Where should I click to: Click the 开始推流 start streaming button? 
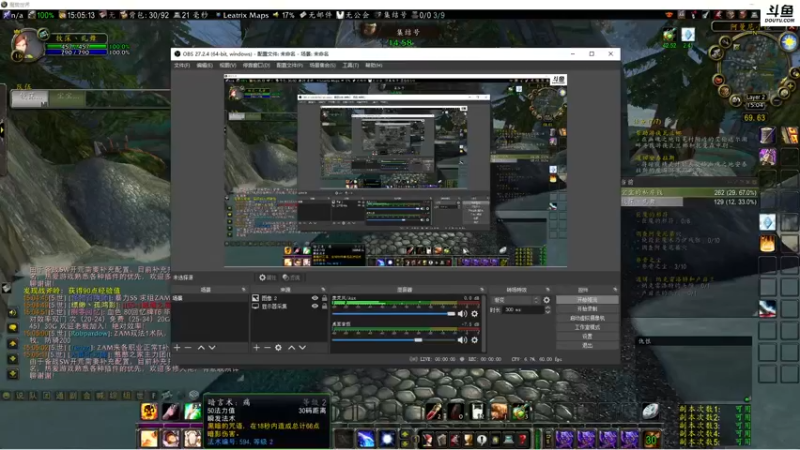(x=587, y=300)
